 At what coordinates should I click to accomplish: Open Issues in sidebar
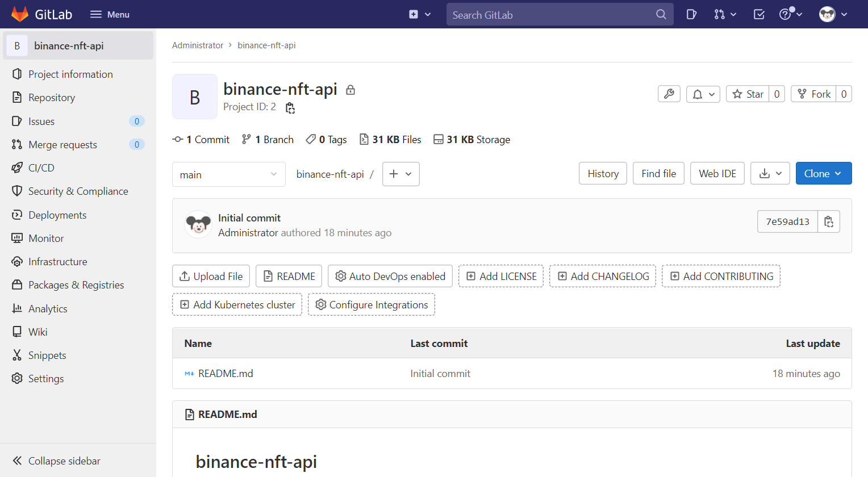[x=78, y=121]
